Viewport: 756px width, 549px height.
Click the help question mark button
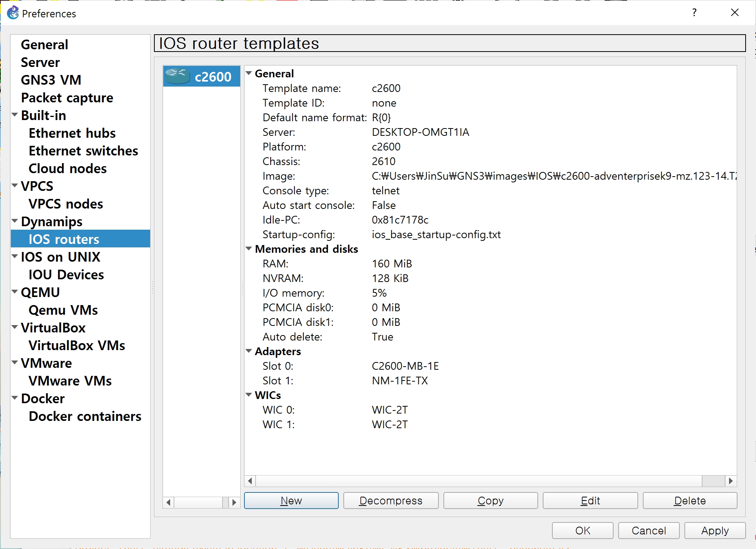click(x=694, y=13)
